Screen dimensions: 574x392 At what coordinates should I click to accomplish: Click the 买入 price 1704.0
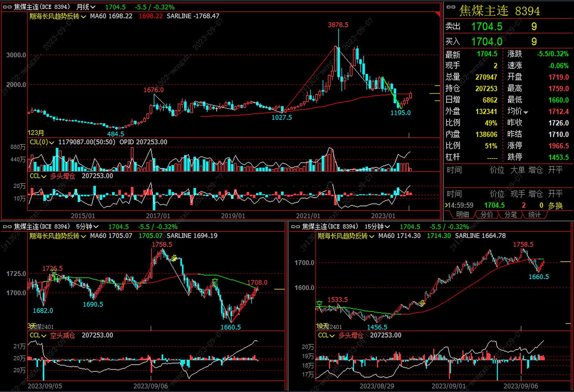click(x=487, y=42)
